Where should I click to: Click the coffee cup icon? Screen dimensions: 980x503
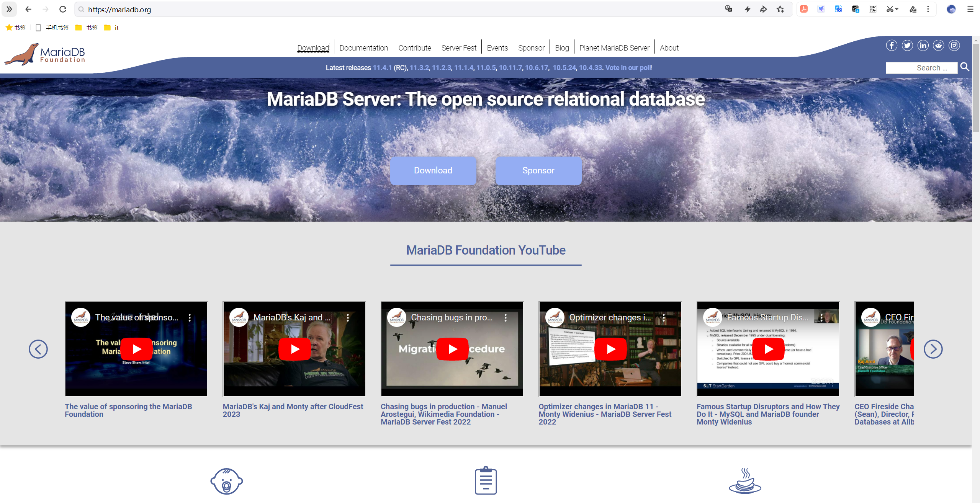tap(745, 481)
